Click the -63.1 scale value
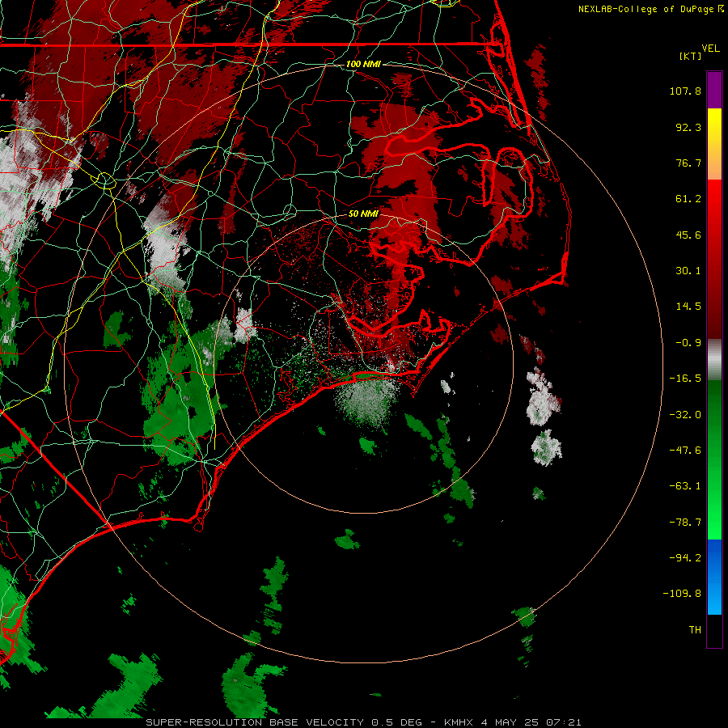Viewport: 728px width, 728px height. [685, 486]
